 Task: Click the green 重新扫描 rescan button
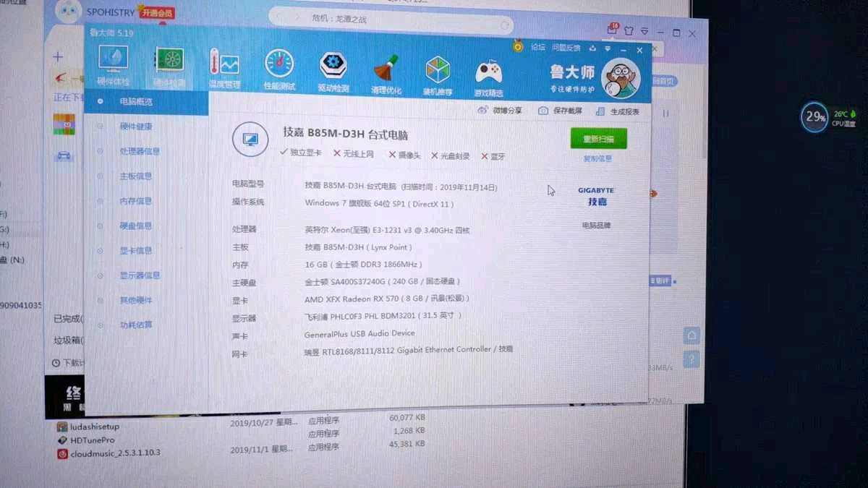coord(598,139)
